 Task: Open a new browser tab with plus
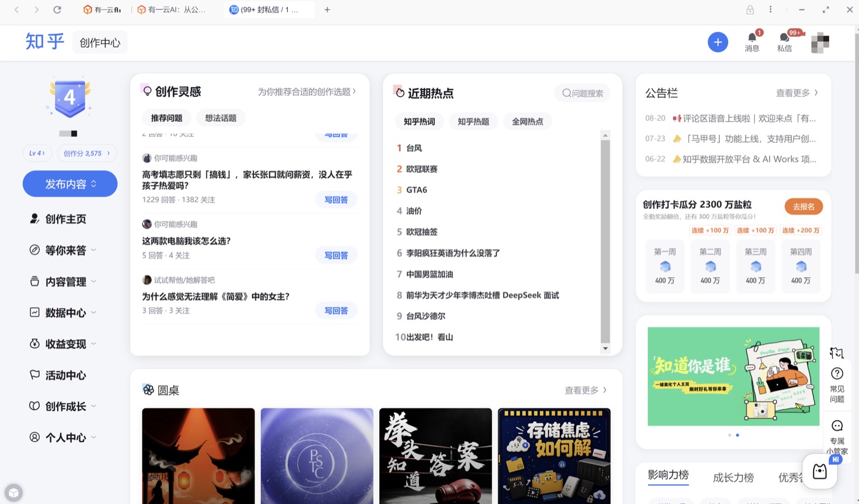tap(327, 10)
